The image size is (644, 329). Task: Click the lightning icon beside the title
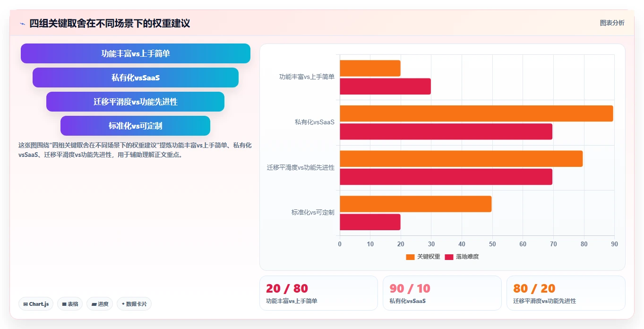coord(22,23)
